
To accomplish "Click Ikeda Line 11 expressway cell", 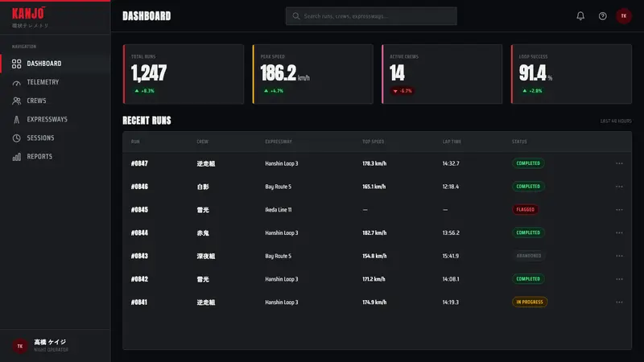I will (x=278, y=210).
